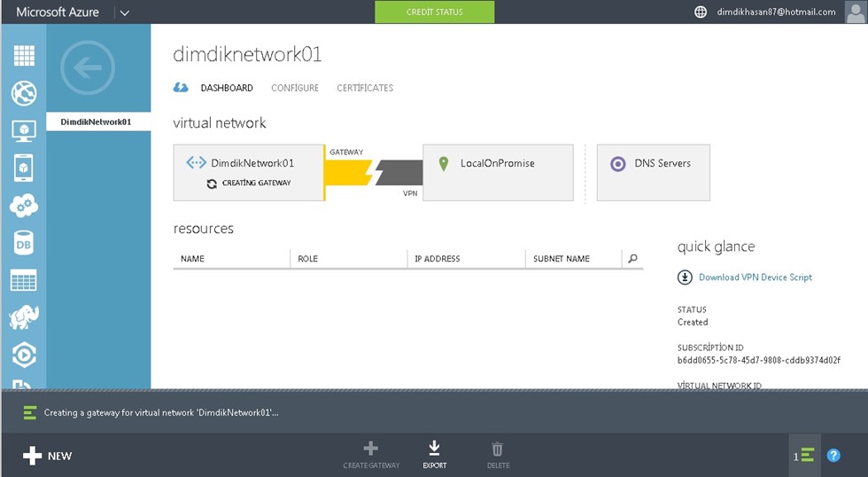Image resolution: width=868 pixels, height=477 pixels.
Task: Open Mobile Services phone icon in sidebar
Action: pos(24,168)
